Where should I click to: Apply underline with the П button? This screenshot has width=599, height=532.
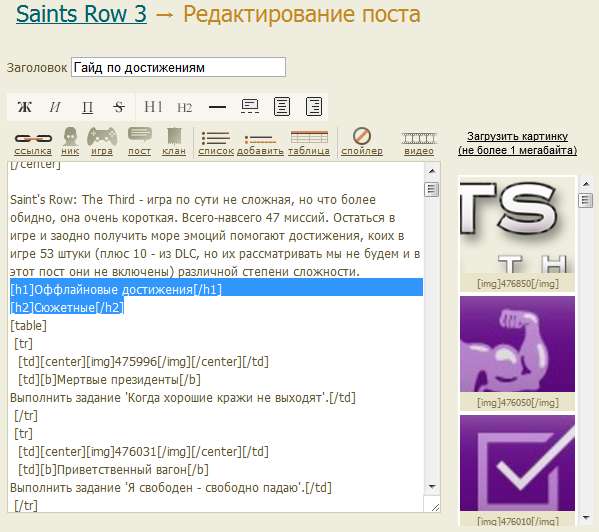[87, 107]
